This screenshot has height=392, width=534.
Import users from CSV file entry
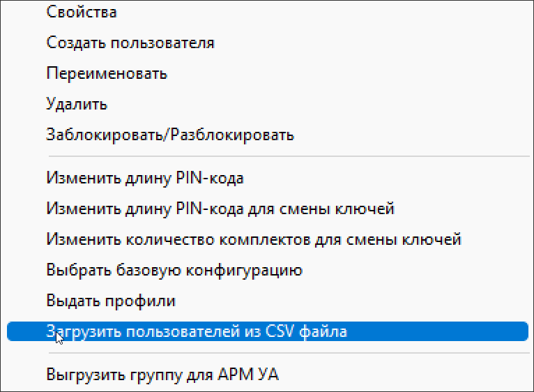(197, 331)
